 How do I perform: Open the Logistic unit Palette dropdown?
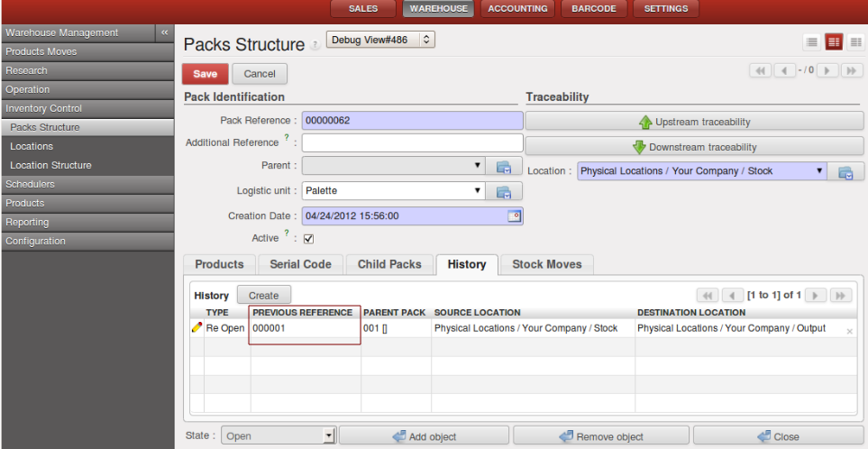393,191
